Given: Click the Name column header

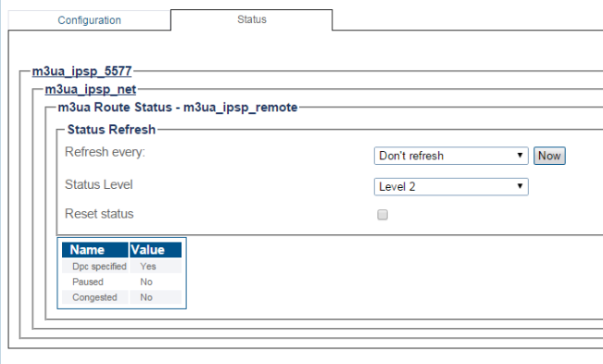Looking at the screenshot, I should (x=95, y=250).
